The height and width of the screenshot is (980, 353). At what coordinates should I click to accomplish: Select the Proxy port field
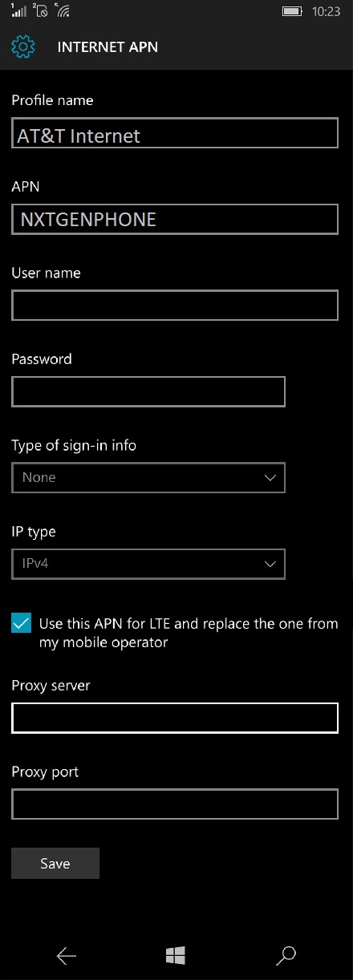click(x=175, y=804)
